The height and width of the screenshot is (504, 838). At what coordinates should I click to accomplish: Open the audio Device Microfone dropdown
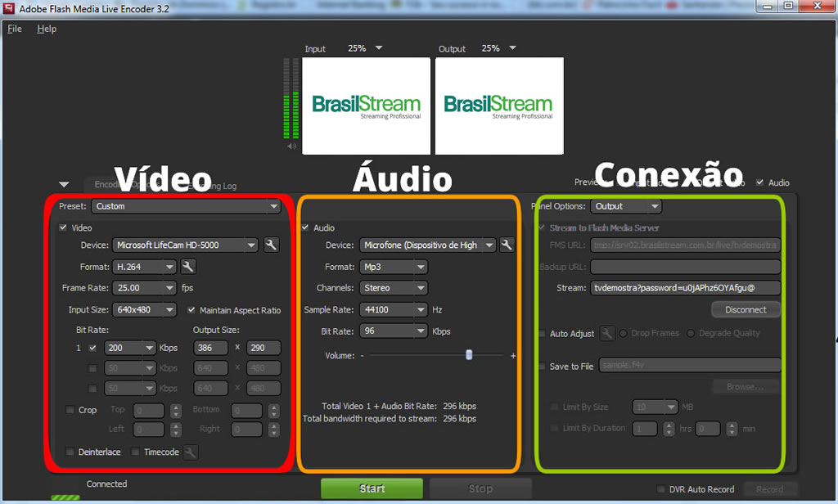click(x=427, y=245)
